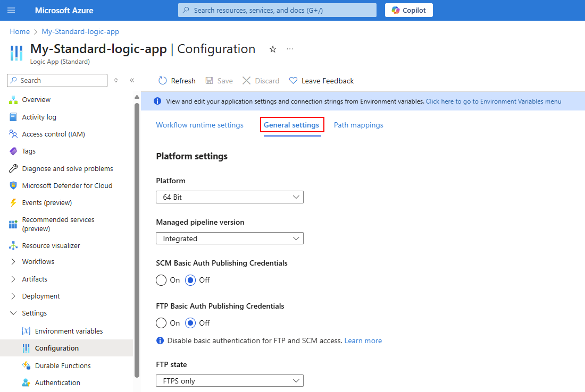Open the Managed pipeline version dropdown
This screenshot has height=392, width=585.
pyautogui.click(x=229, y=238)
